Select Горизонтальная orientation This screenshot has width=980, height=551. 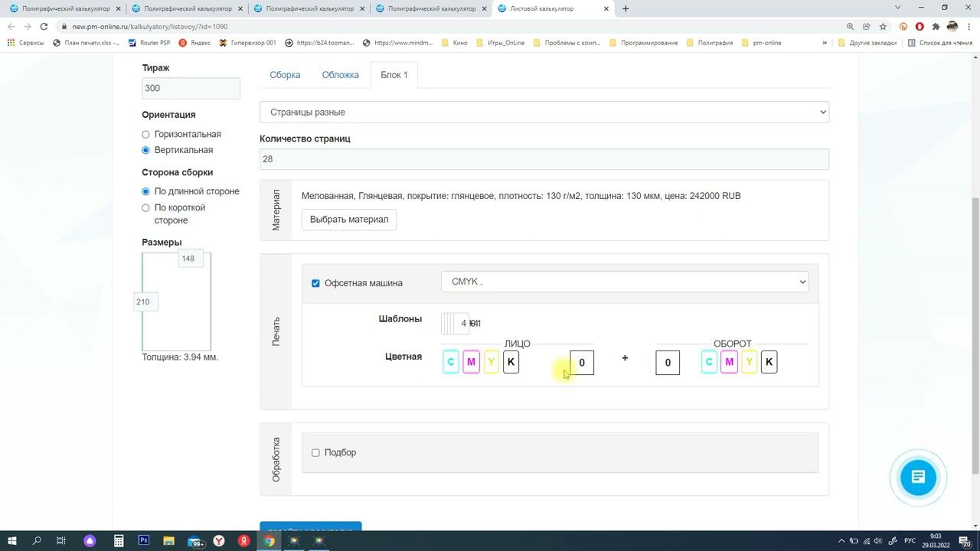click(x=145, y=134)
